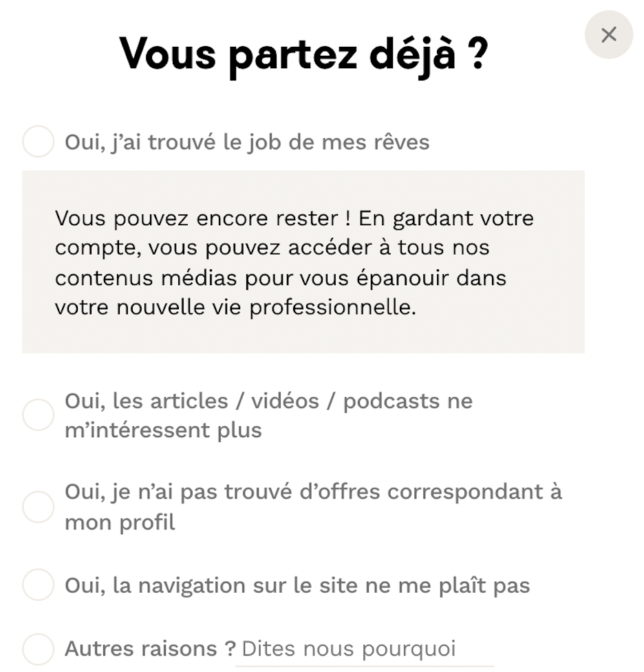Close the dialog with the X icon
The image size is (644, 672).
(608, 35)
